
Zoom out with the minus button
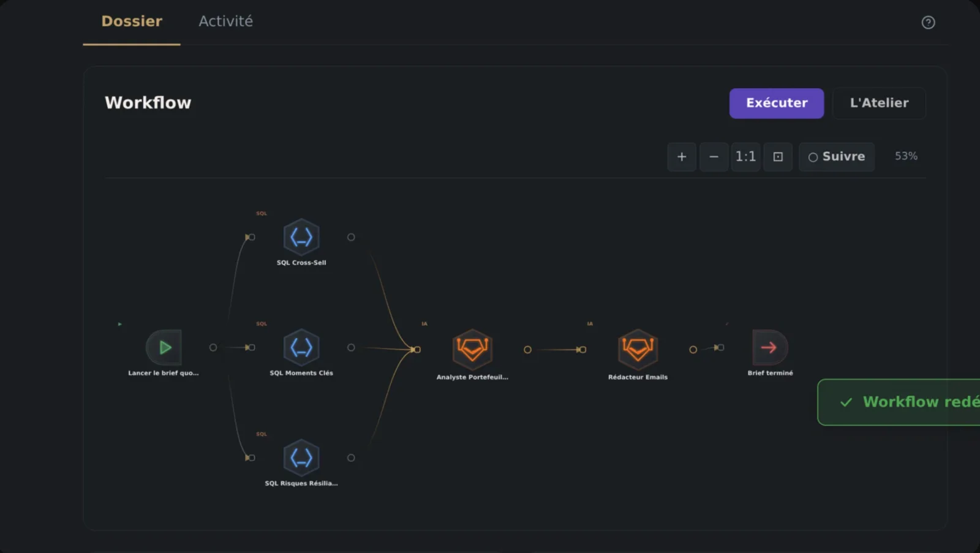714,157
